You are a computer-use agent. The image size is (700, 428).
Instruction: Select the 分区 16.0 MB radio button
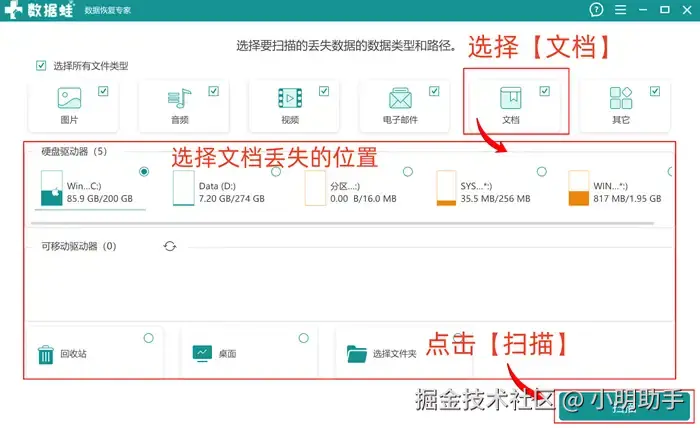[x=408, y=171]
